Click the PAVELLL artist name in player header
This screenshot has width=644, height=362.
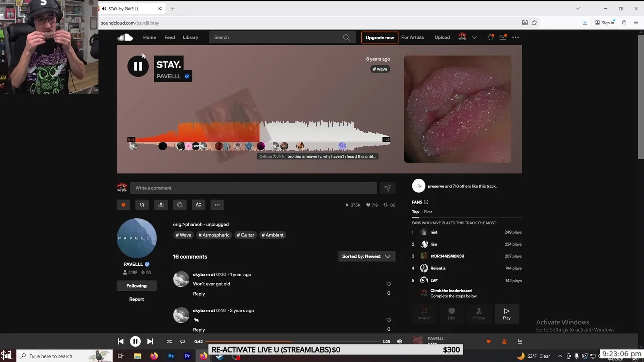(x=169, y=76)
